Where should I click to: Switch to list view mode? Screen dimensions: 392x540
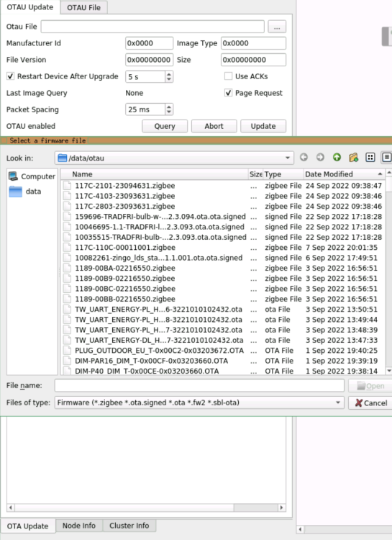(x=370, y=158)
